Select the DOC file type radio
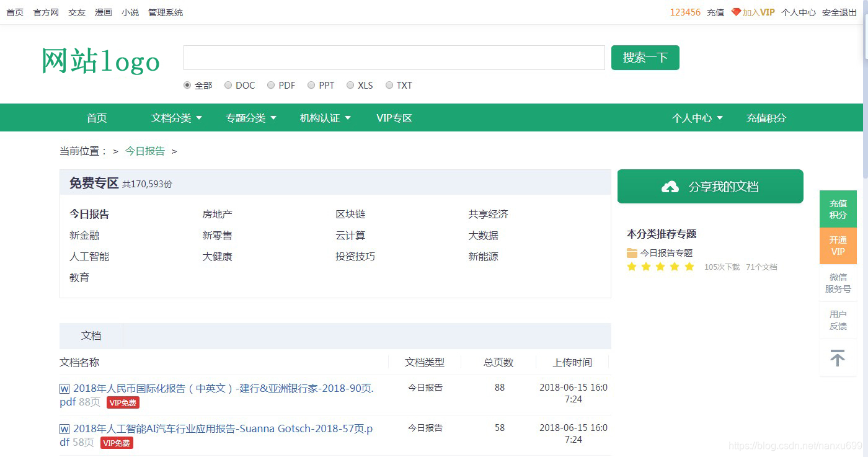 (228, 85)
